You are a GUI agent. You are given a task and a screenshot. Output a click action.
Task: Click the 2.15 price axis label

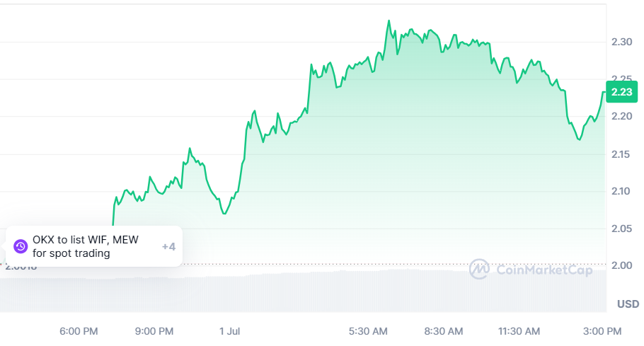[622, 154]
